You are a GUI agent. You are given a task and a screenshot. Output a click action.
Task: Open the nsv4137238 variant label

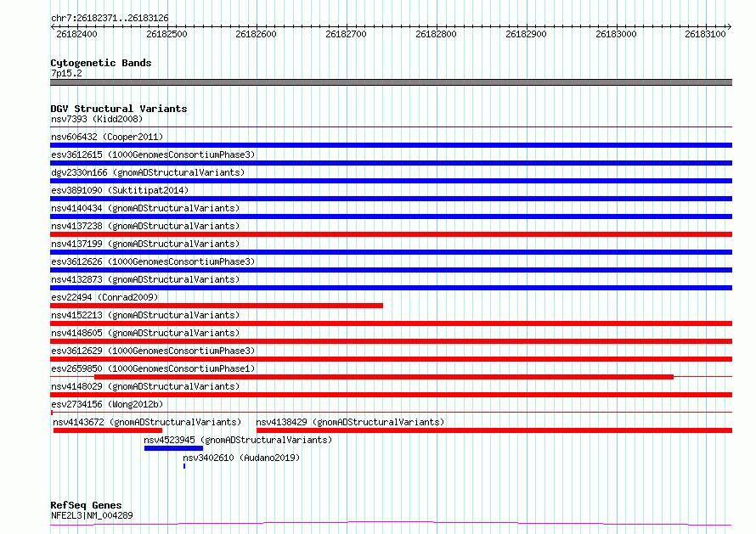tap(145, 226)
